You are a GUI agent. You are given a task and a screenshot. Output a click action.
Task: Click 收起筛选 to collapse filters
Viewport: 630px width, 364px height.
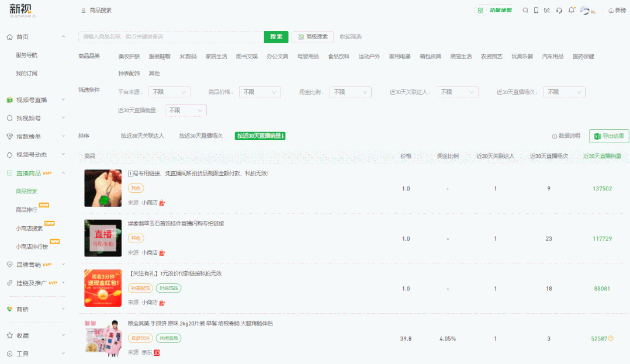[351, 37]
